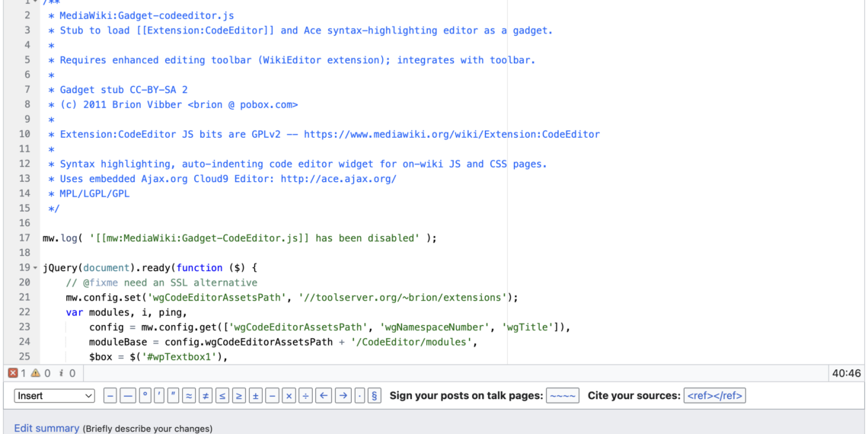Click the 'MediaWiki:Gadget-codeeditor.js' comment line

(141, 15)
